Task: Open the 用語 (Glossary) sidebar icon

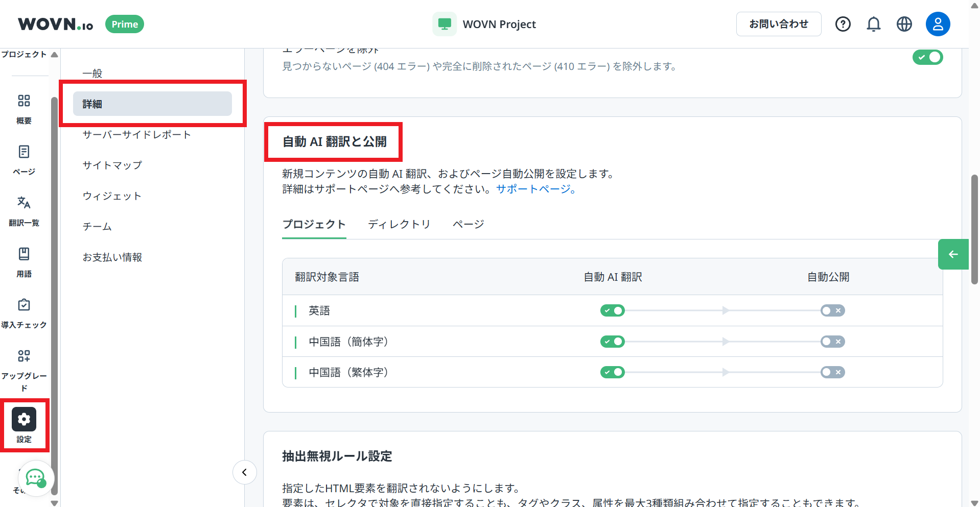Action: 24,260
